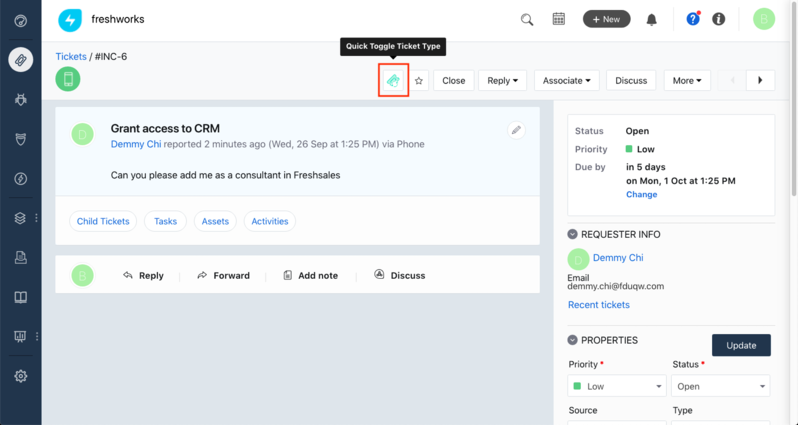Collapse the Requester Info section
The image size is (798, 425).
(573, 234)
